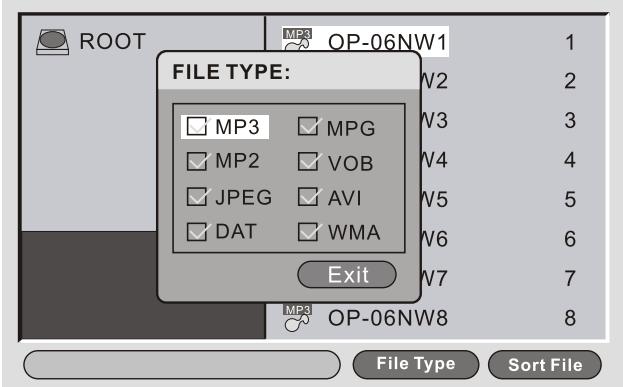Select file OP-06NW8

pos(388,318)
